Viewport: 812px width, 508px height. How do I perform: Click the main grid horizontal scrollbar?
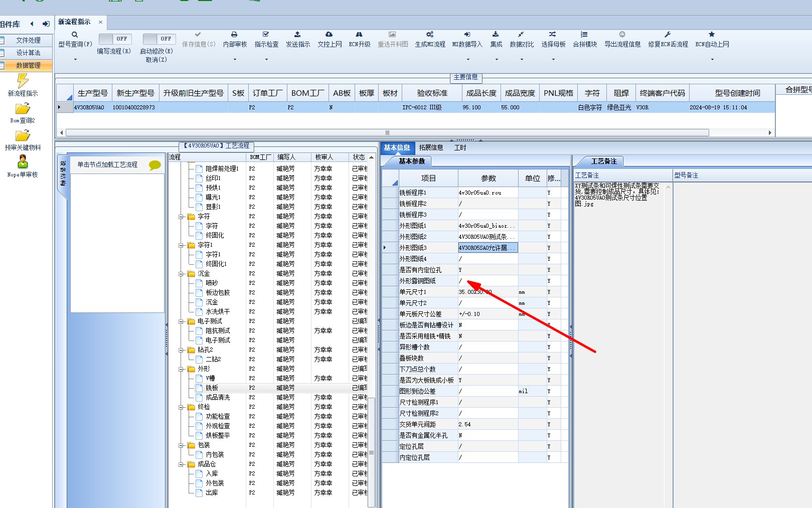click(387, 133)
